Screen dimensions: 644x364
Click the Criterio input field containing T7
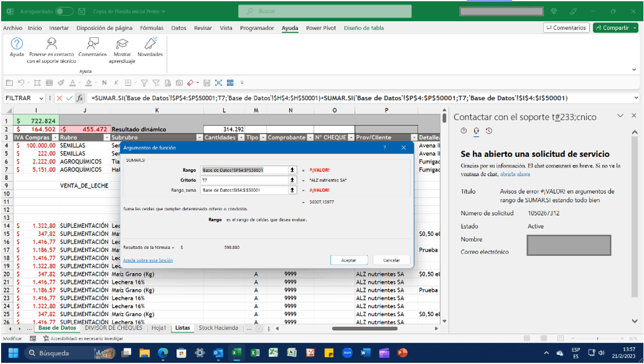[x=244, y=180]
